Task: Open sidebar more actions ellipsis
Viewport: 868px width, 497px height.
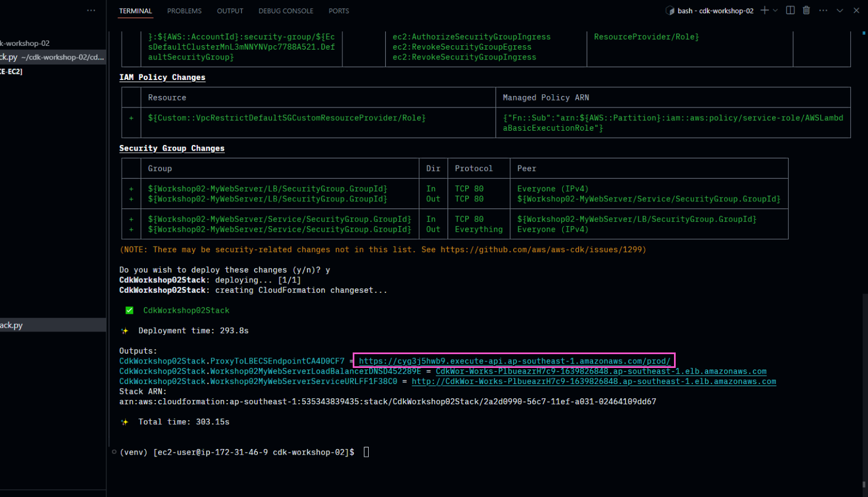Action: (x=91, y=10)
